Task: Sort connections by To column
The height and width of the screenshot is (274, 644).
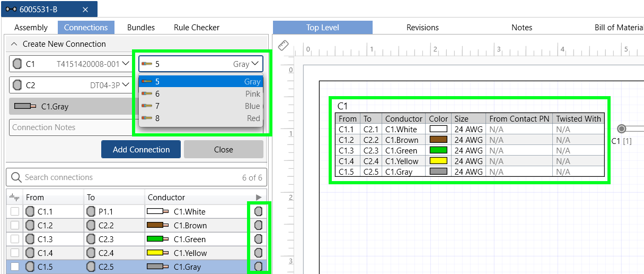Action: coord(91,198)
